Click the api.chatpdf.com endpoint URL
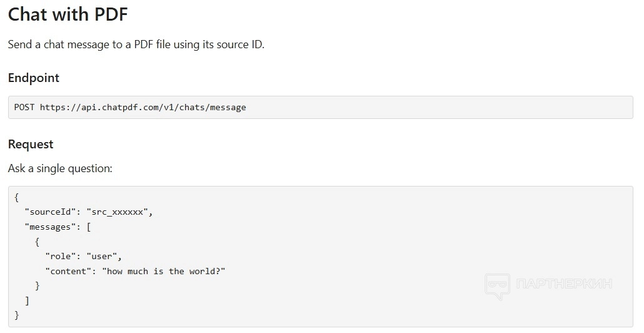This screenshot has height=333, width=644. [143, 107]
